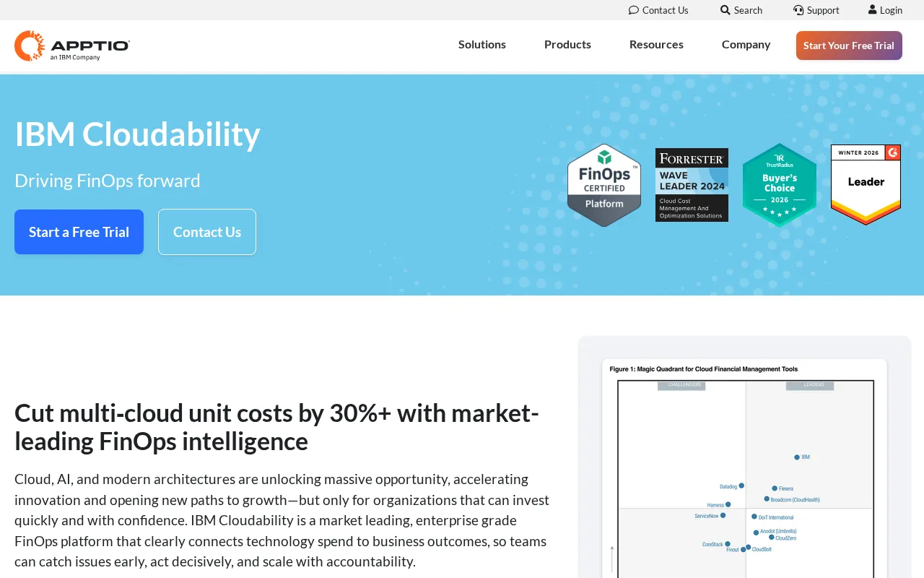Click the FinOps Certified Platform badge
Screen dimensions: 924x578
point(604,185)
